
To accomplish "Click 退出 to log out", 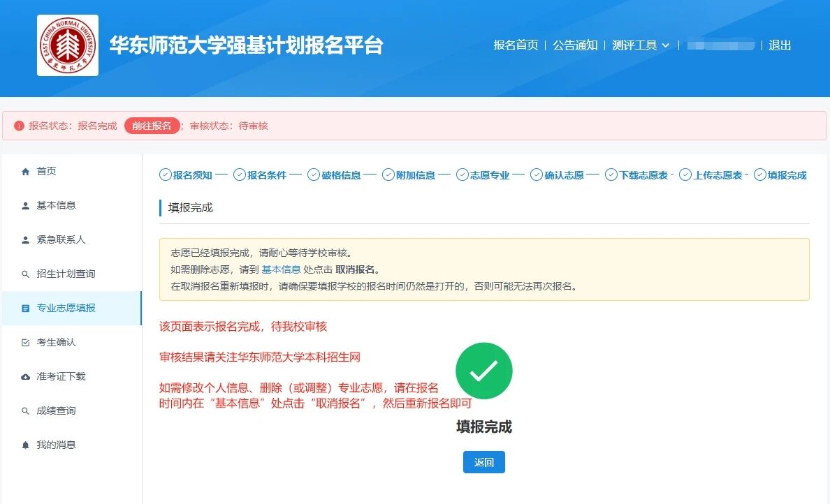I will [780, 45].
